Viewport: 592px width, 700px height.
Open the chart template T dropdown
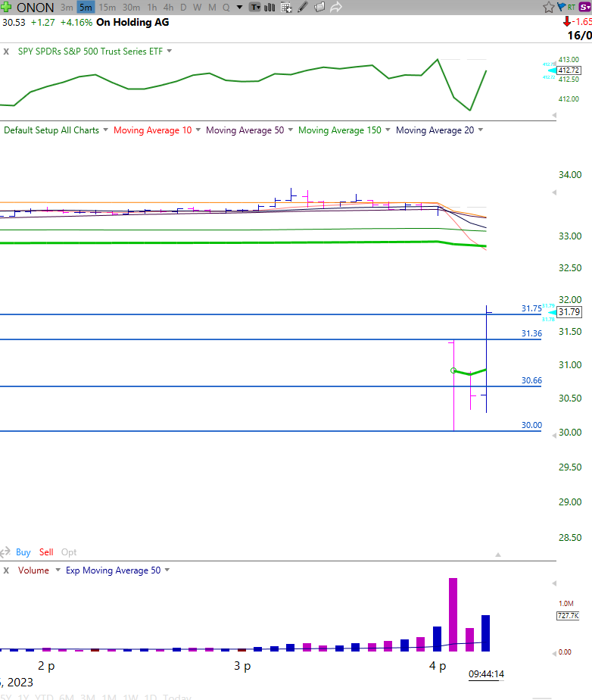254,7
